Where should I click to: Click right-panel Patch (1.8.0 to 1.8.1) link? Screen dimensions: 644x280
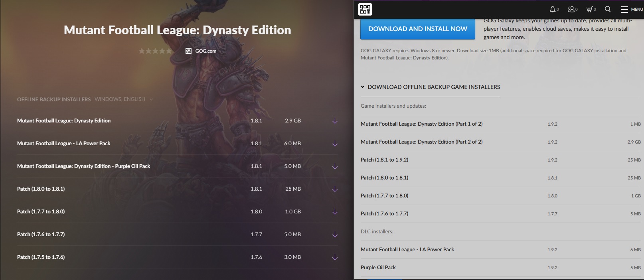tap(385, 178)
